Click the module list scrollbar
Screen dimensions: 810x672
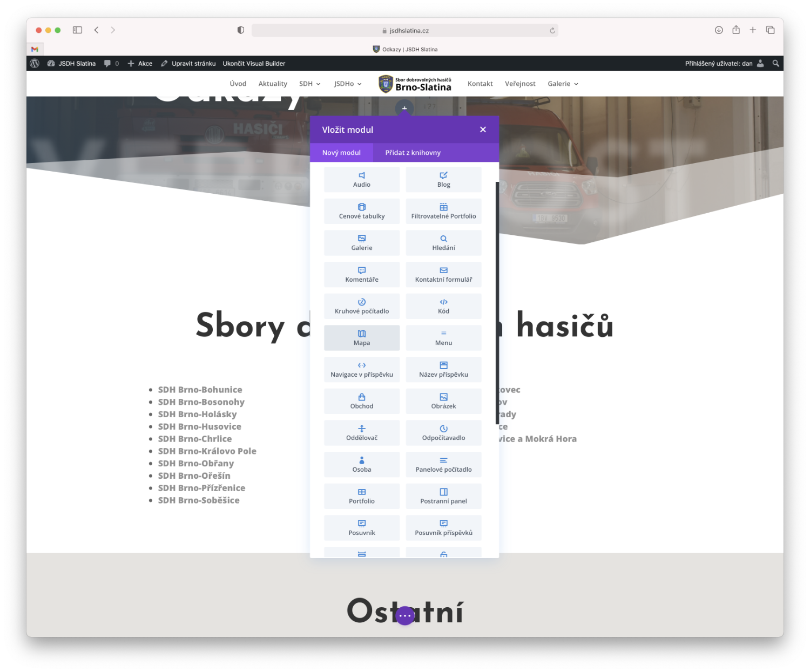click(x=497, y=302)
